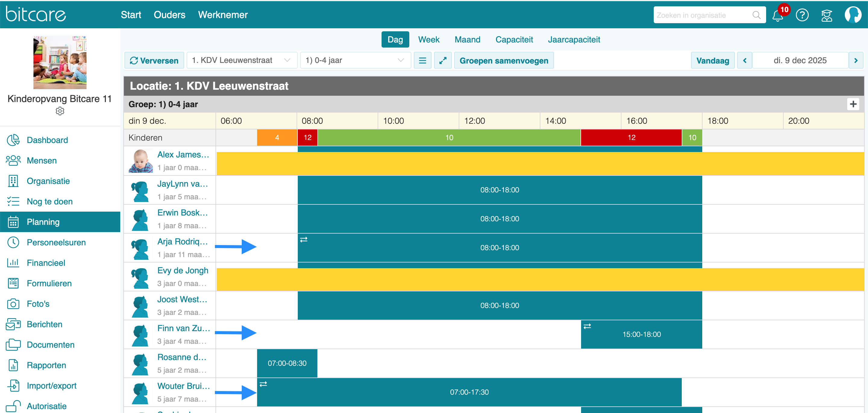868x413 pixels.
Task: Open the notifications bell icon
Action: coord(777,15)
